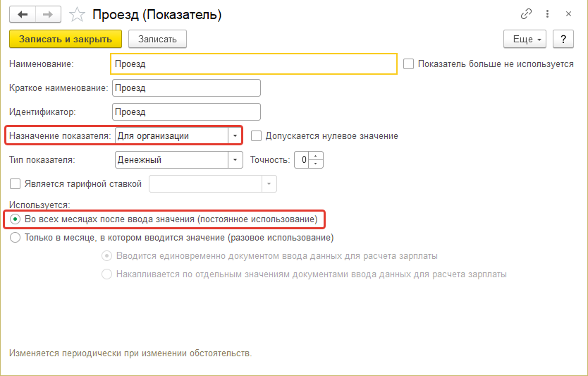Select 'Только в месяце' single-use radio button
The image size is (588, 376).
[x=16, y=238]
